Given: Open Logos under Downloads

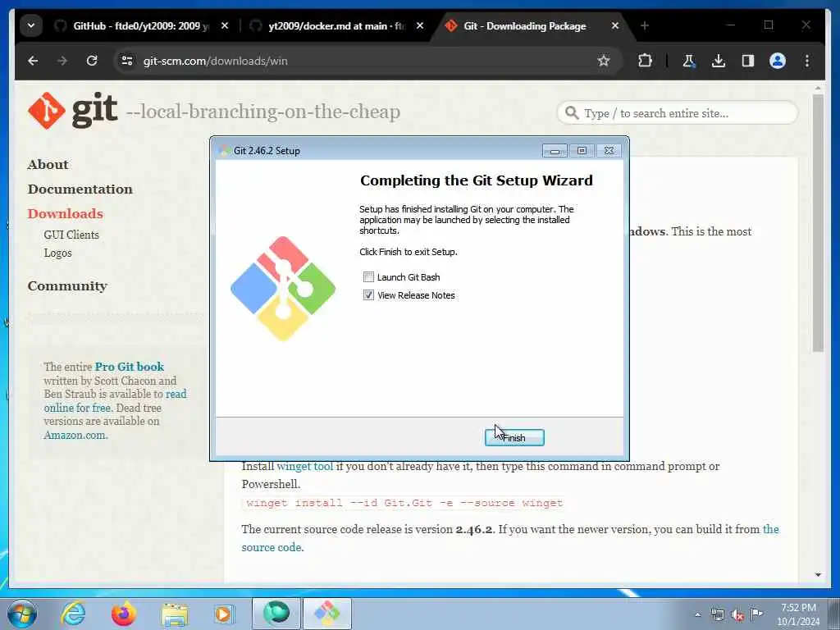Looking at the screenshot, I should 58,253.
